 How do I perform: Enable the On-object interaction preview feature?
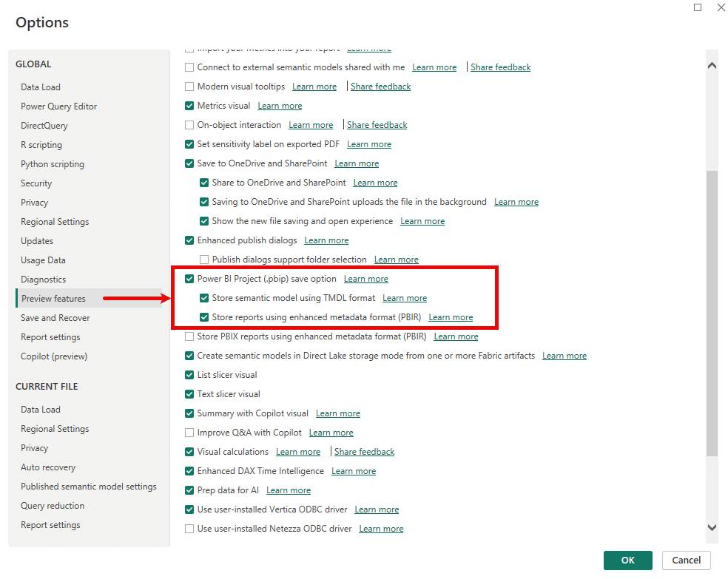(x=189, y=124)
